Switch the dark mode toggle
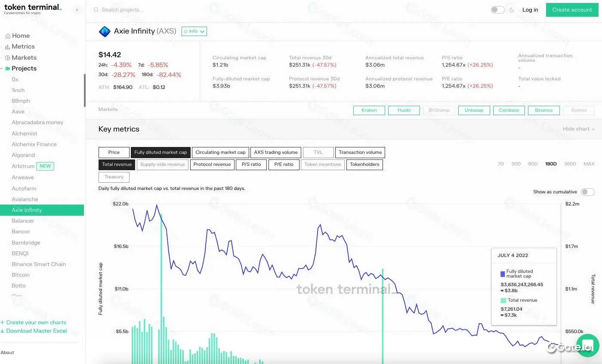The height and width of the screenshot is (364, 602). tap(497, 9)
